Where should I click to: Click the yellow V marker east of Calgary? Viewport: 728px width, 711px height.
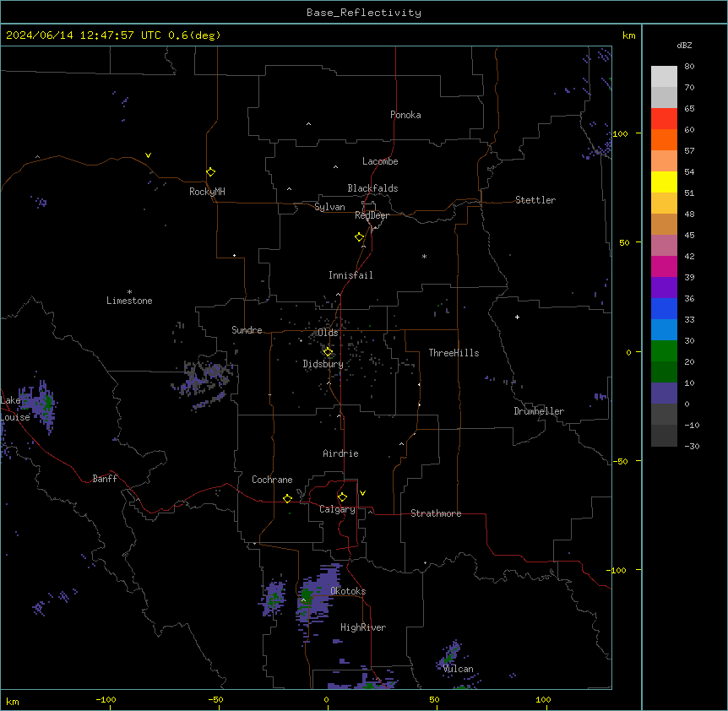coord(362,493)
